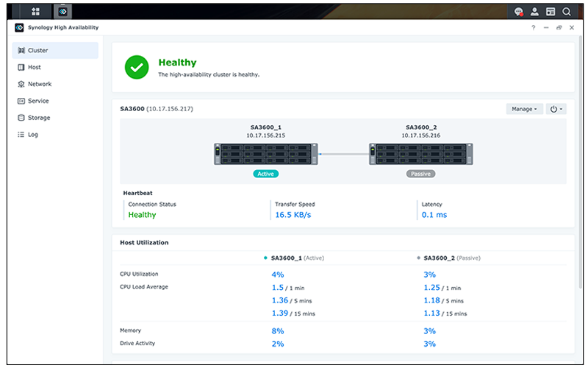Click the Cluster sidebar icon
The width and height of the screenshot is (588, 368).
click(21, 50)
